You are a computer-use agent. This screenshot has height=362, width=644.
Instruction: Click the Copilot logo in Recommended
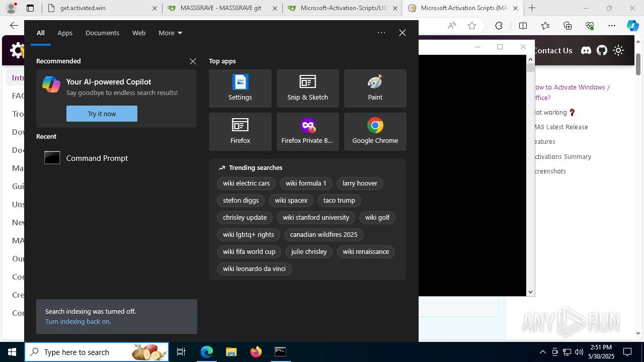pyautogui.click(x=51, y=84)
